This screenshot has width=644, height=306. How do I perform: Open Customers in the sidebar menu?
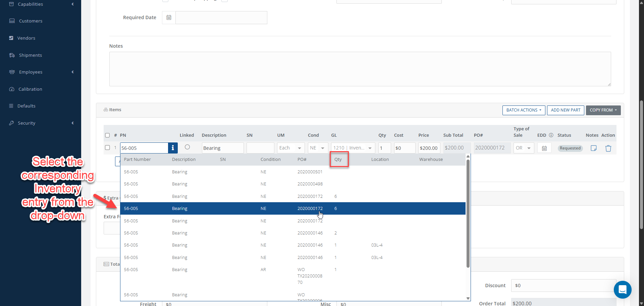click(31, 21)
